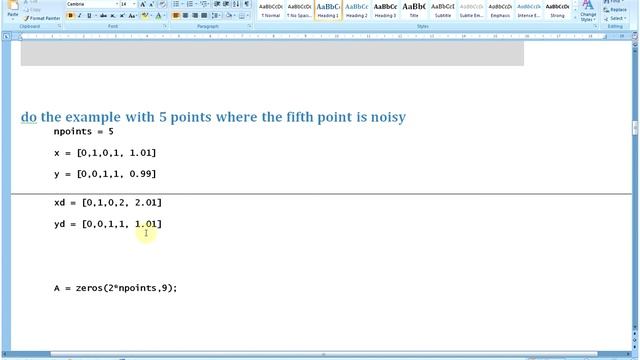Click the 'npoints = 5' line
This screenshot has width=640, height=360.
pyautogui.click(x=84, y=131)
